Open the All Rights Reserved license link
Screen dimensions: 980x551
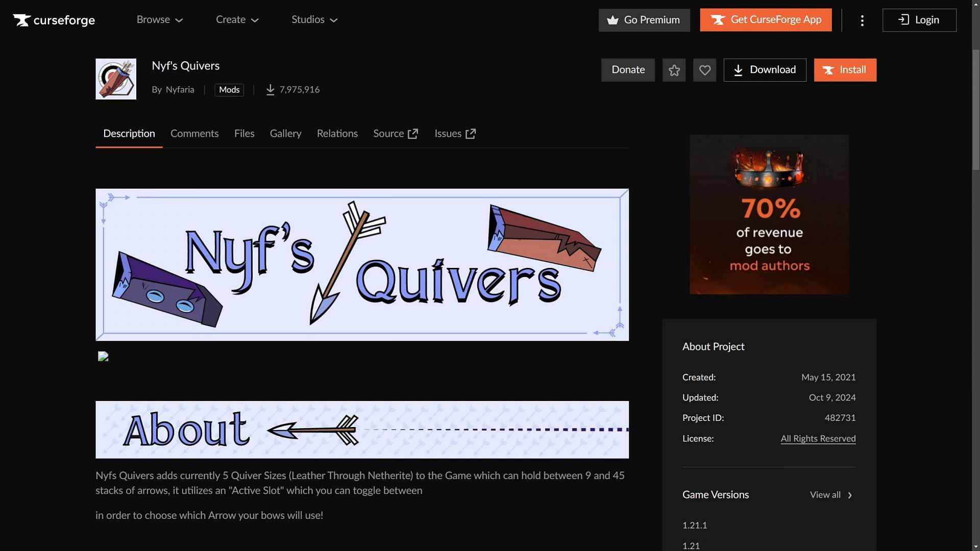(x=818, y=438)
